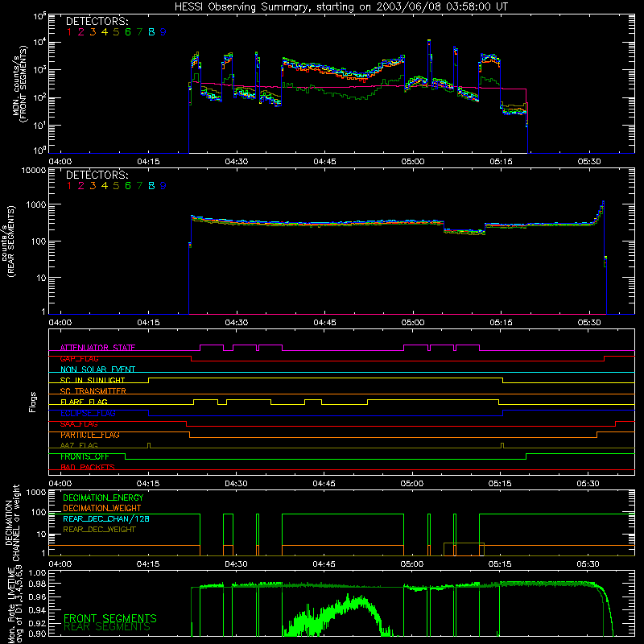Click the ATTENUATOR_STATE flag label
The width and height of the screenshot is (644, 644).
[97, 348]
